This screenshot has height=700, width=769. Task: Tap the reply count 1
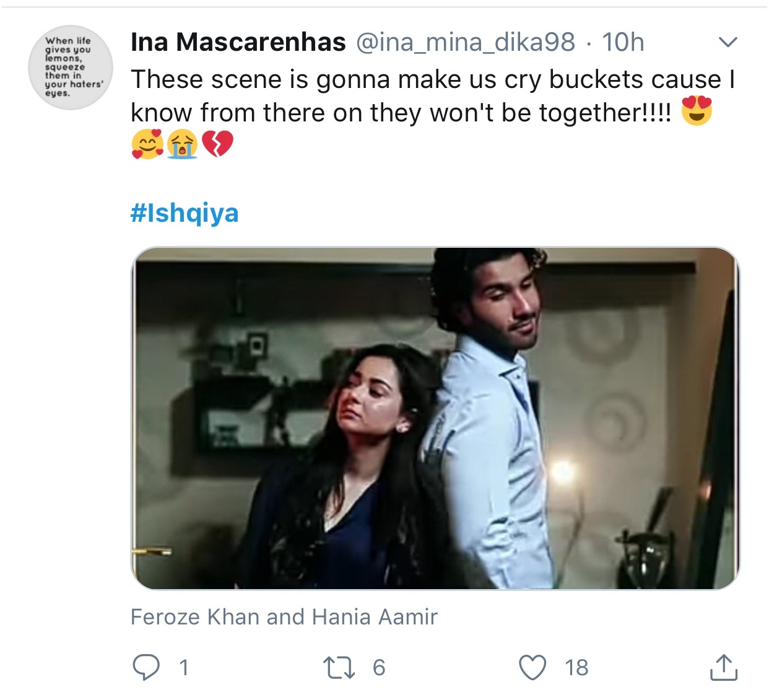click(x=184, y=667)
